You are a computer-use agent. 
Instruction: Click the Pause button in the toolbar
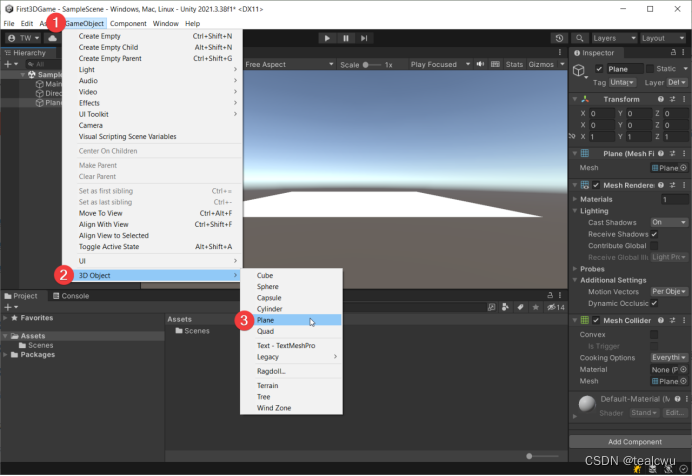point(346,38)
